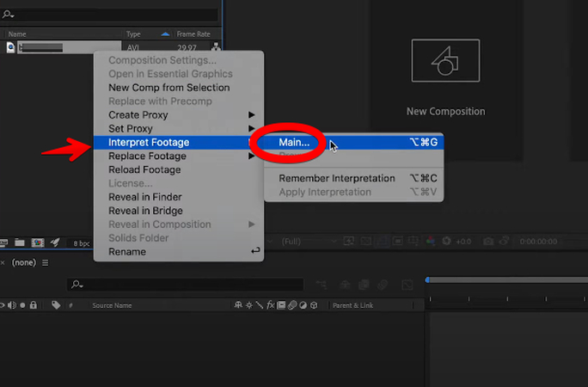Open grid and guide options icon
588x387 pixels.
point(413,241)
